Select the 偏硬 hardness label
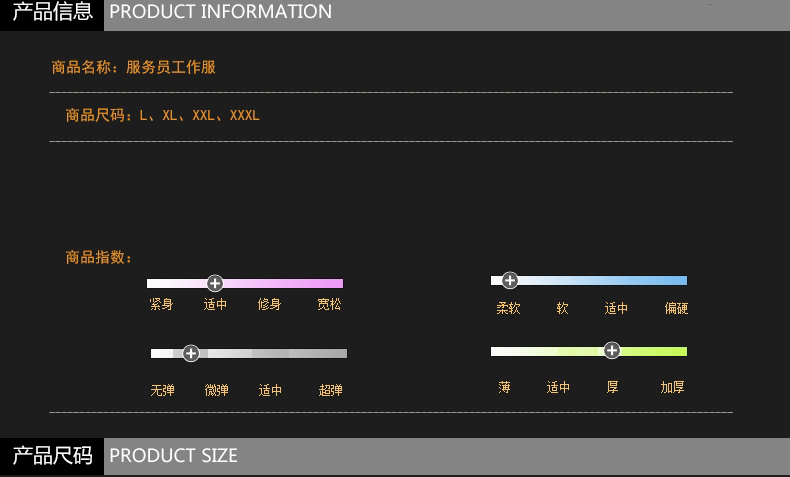 (x=676, y=308)
